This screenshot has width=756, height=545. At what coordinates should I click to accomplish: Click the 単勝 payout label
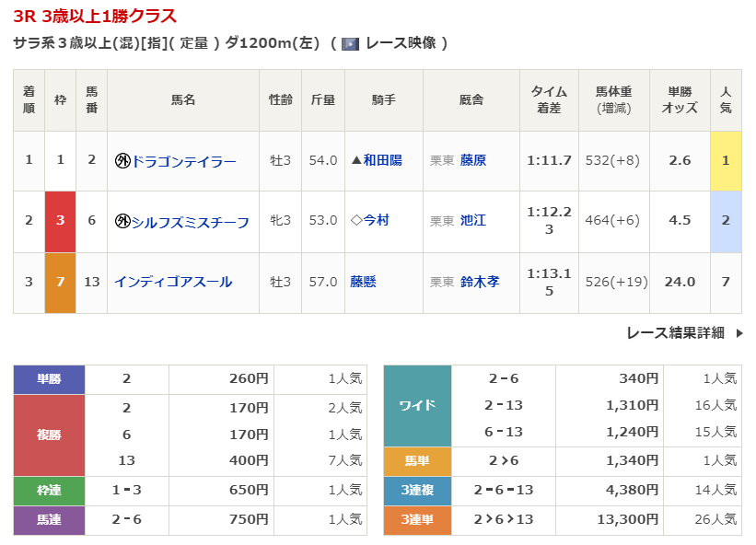click(49, 378)
